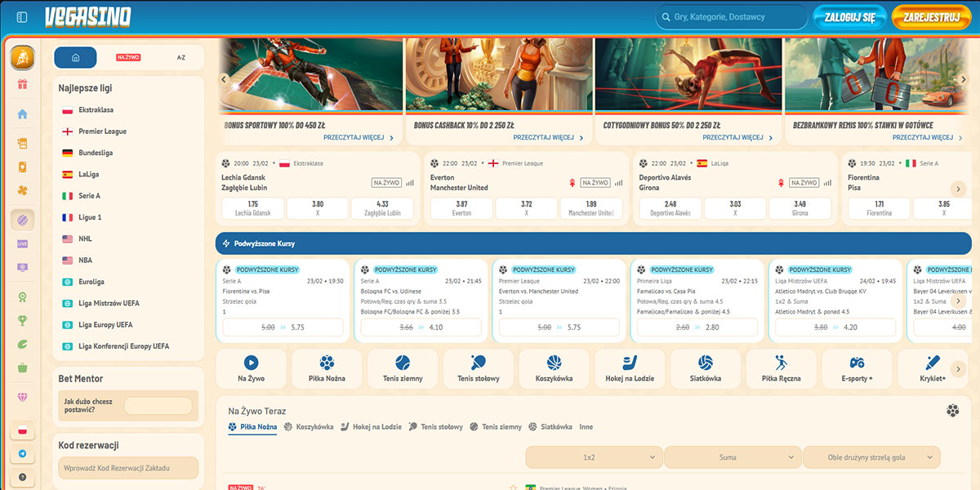This screenshot has height=490, width=980.
Task: Click the Zaloguj się button
Action: click(855, 16)
